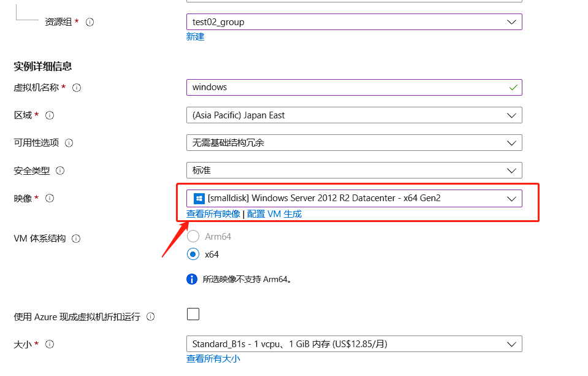Screen dimensions: 588x376
Task: Open the Japan East region dropdown
Action: (x=354, y=115)
